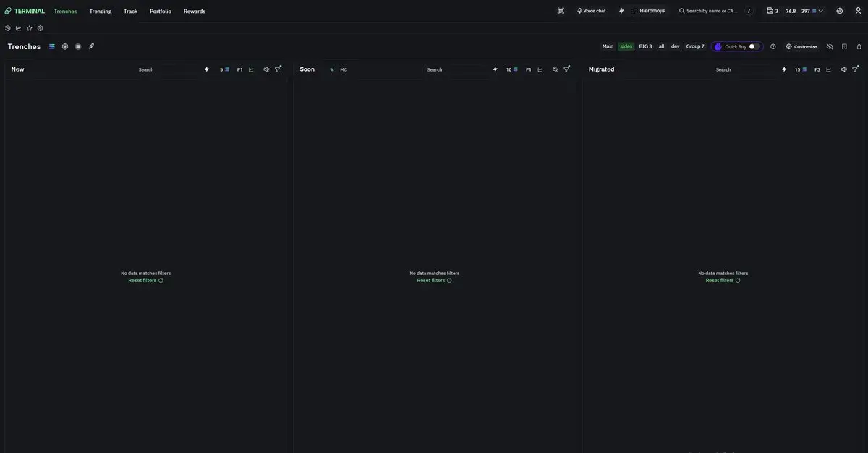Select the pencil icon next to Trenches

[x=91, y=46]
